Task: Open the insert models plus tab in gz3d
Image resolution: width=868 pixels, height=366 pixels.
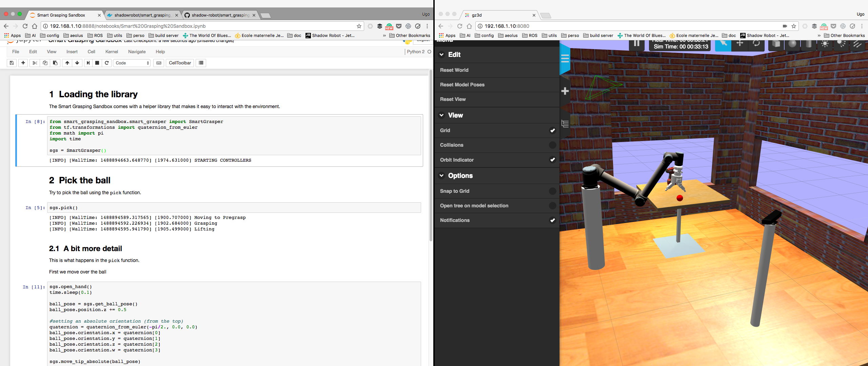Action: coord(565,91)
